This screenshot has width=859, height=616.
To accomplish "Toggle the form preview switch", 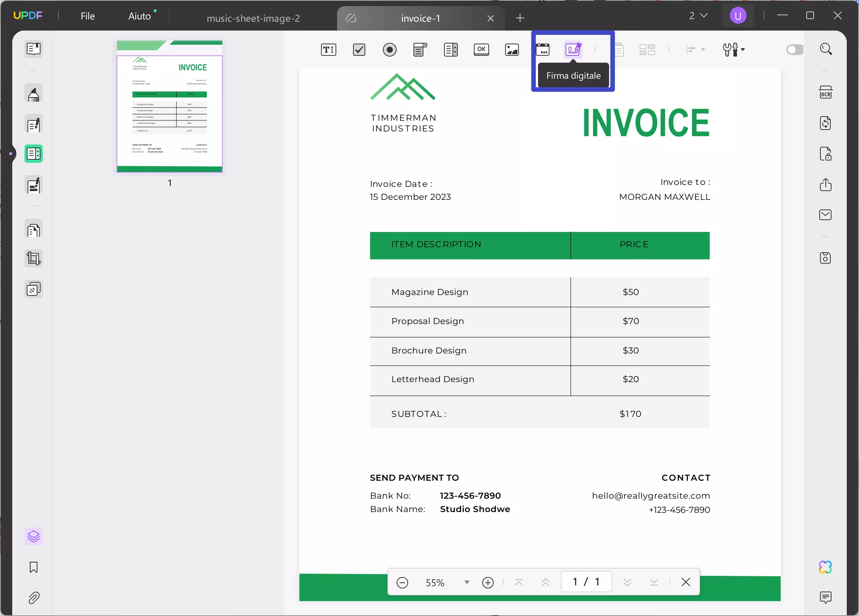I will click(795, 50).
